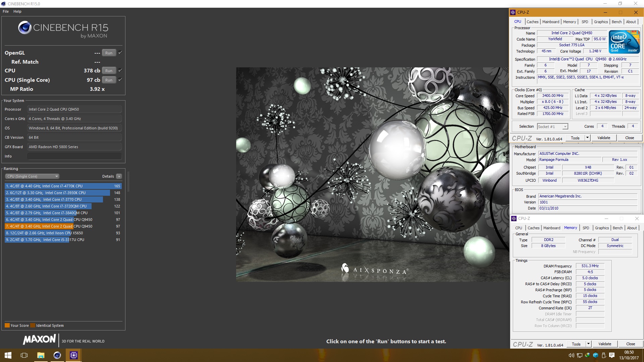Click the Info input field
Viewport: 644px width, 362px height.
74,156
